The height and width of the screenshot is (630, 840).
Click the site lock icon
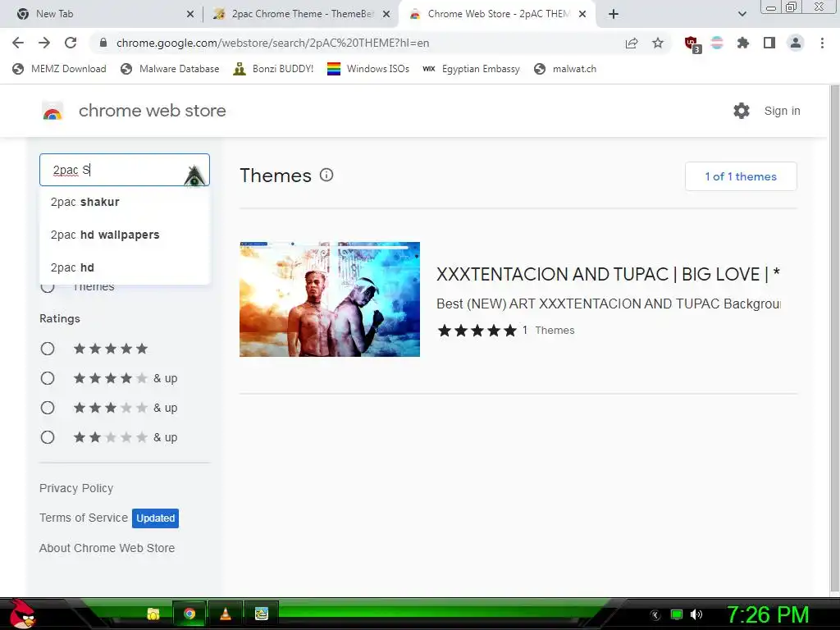point(103,43)
